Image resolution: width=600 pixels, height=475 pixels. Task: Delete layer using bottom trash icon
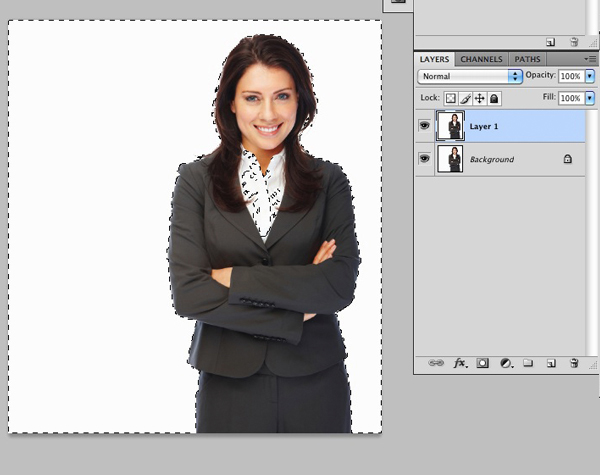[x=574, y=364]
